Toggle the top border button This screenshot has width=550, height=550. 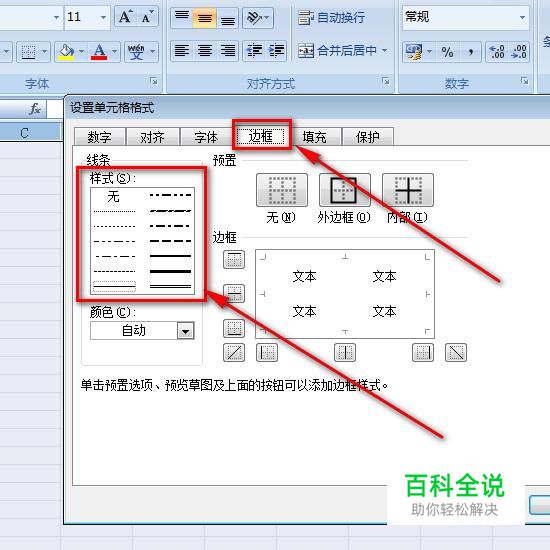pos(234,260)
